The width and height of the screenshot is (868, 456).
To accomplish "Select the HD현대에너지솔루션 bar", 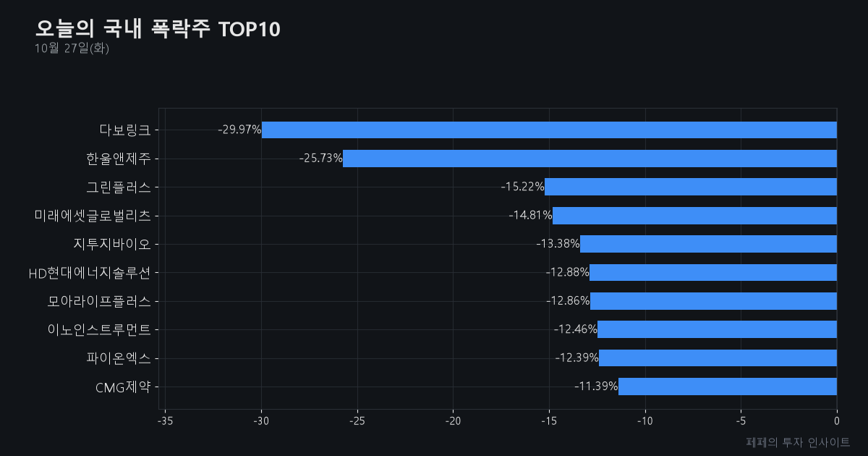I will click(713, 272).
